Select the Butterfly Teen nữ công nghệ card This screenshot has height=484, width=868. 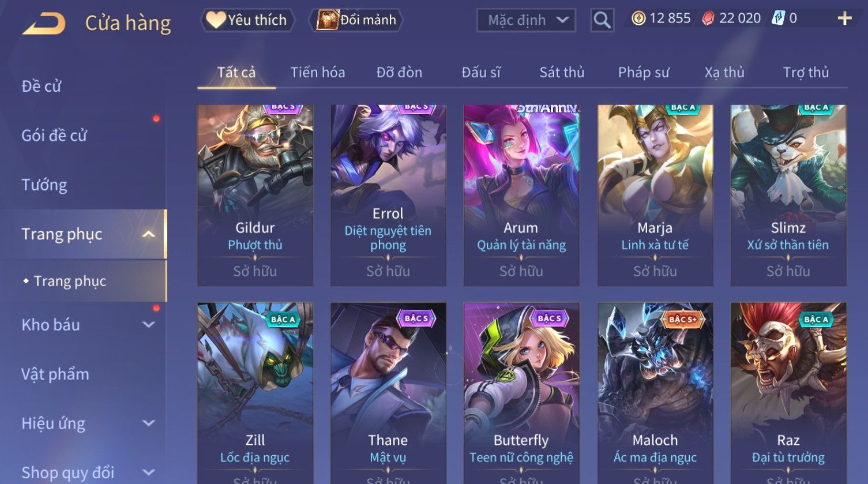pos(521,393)
